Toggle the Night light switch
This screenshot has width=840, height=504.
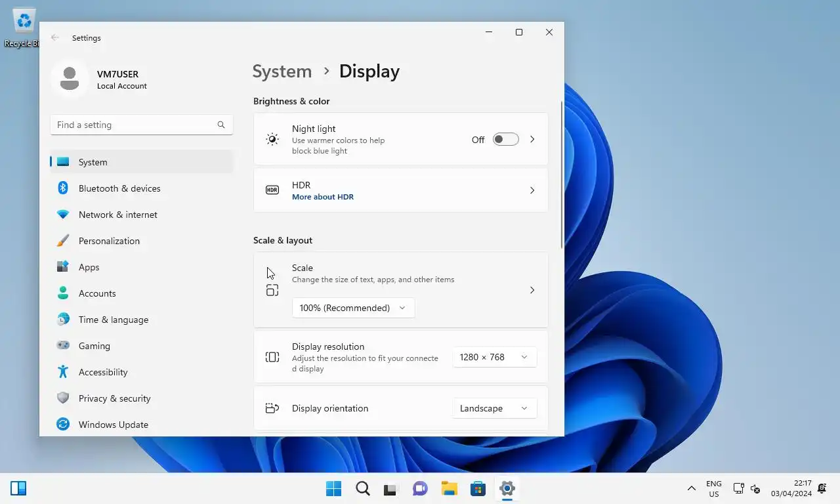pos(505,139)
